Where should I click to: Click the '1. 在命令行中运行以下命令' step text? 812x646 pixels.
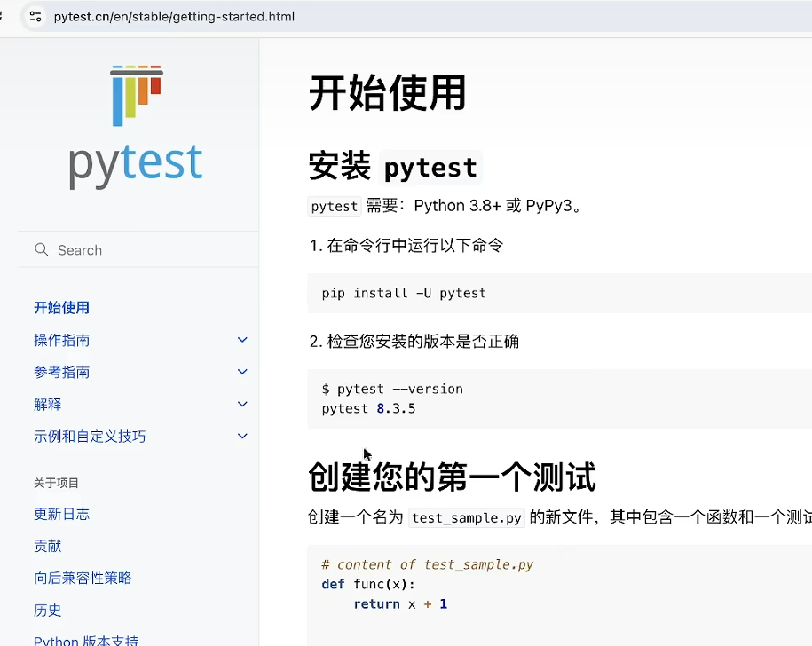(x=406, y=245)
